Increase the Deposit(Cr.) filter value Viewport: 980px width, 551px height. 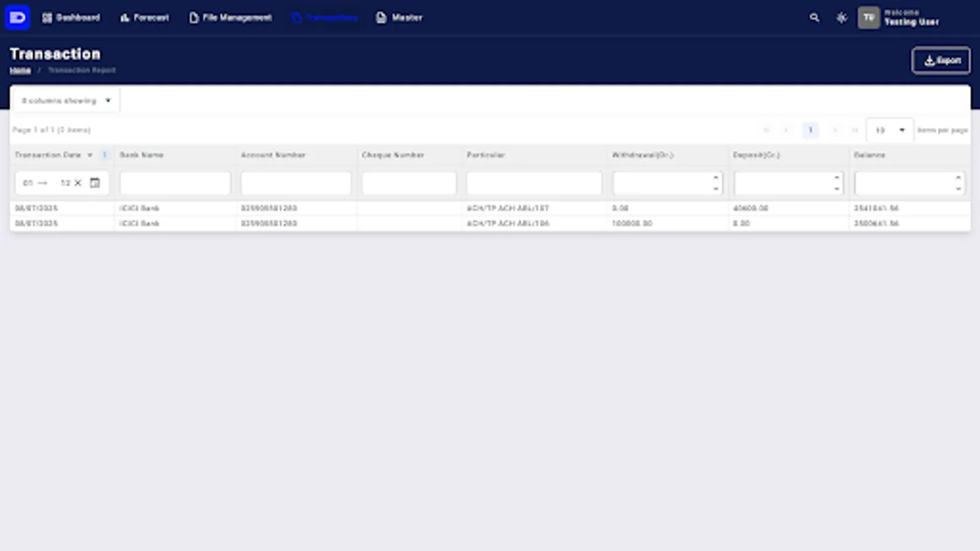(837, 178)
